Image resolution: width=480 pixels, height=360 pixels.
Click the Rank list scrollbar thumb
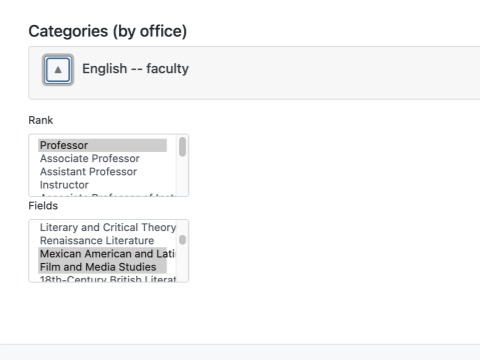pos(182,147)
